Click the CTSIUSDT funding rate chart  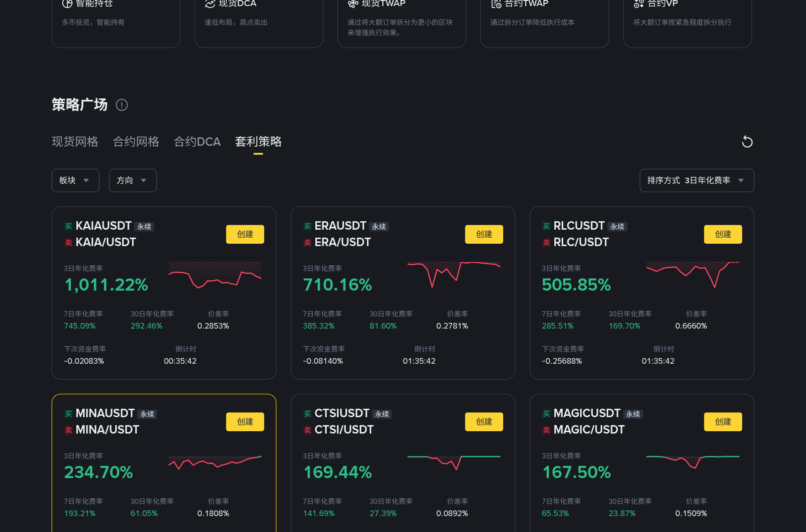click(x=454, y=463)
